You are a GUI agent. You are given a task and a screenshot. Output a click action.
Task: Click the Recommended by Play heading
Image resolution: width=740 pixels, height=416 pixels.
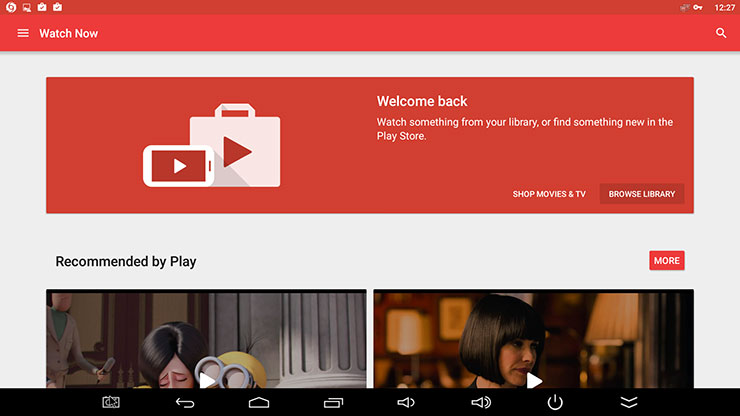pyautogui.click(x=126, y=261)
